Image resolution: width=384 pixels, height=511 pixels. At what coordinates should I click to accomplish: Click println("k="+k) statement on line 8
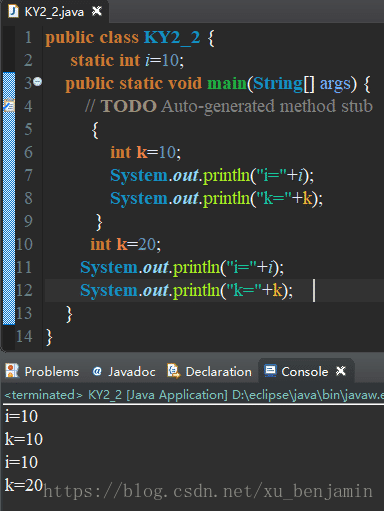tap(216, 198)
